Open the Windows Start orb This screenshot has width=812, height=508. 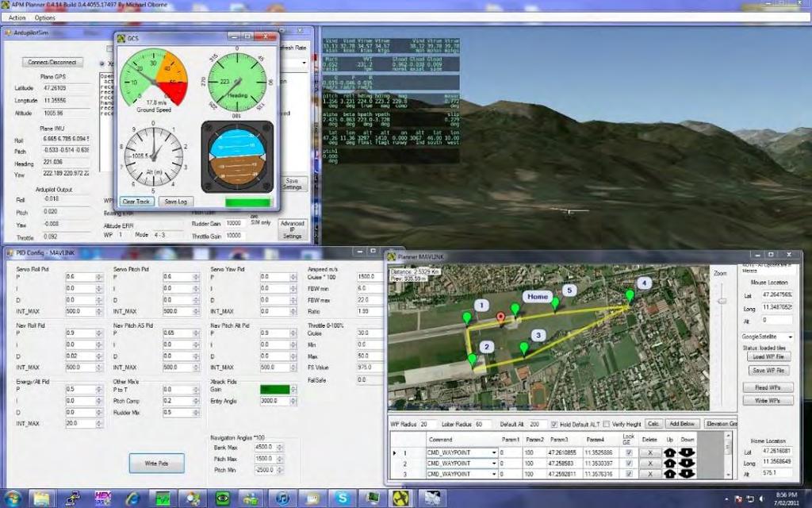13,498
